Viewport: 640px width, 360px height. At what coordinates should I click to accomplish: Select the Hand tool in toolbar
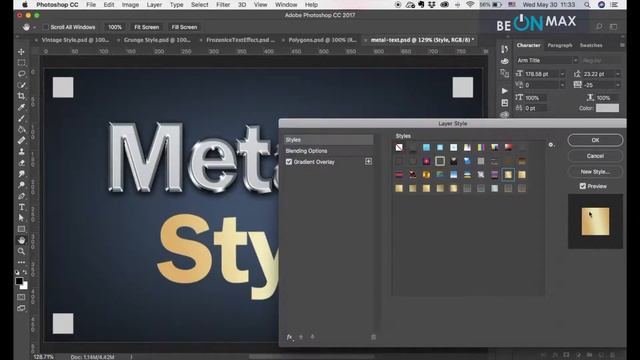tap(21, 240)
